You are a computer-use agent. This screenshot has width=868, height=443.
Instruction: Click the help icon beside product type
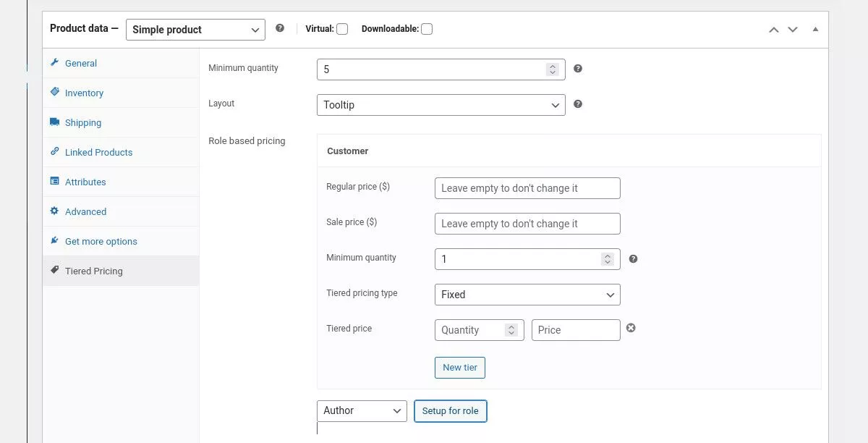280,29
